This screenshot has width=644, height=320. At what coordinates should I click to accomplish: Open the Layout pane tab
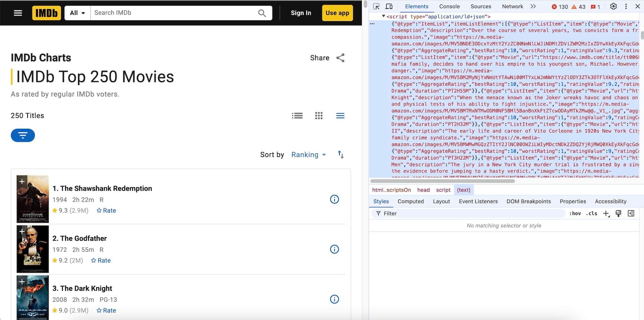(441, 201)
